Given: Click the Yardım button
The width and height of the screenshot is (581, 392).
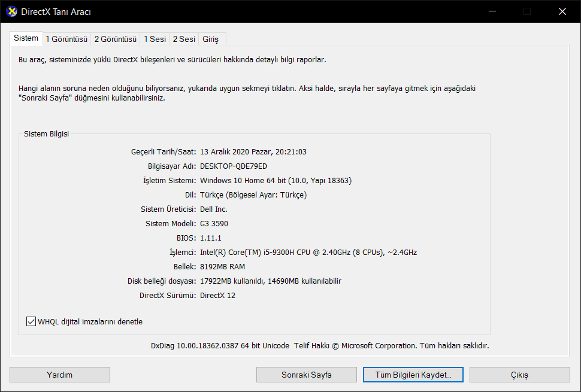Looking at the screenshot, I should pyautogui.click(x=60, y=375).
